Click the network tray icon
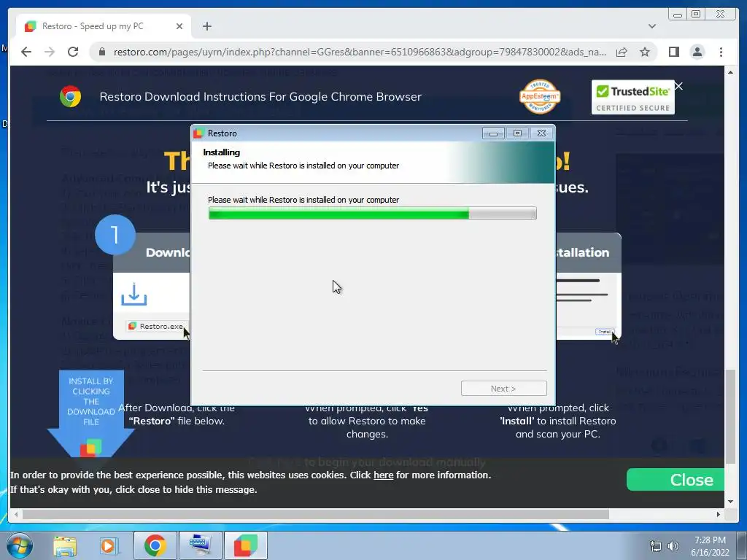Screen dimensions: 747x560 (656, 546)
